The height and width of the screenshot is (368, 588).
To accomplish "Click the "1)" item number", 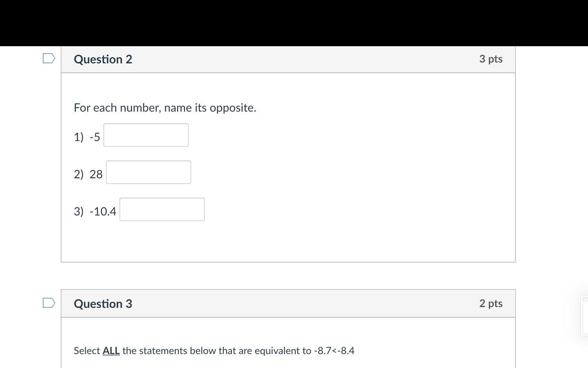I will (78, 137).
